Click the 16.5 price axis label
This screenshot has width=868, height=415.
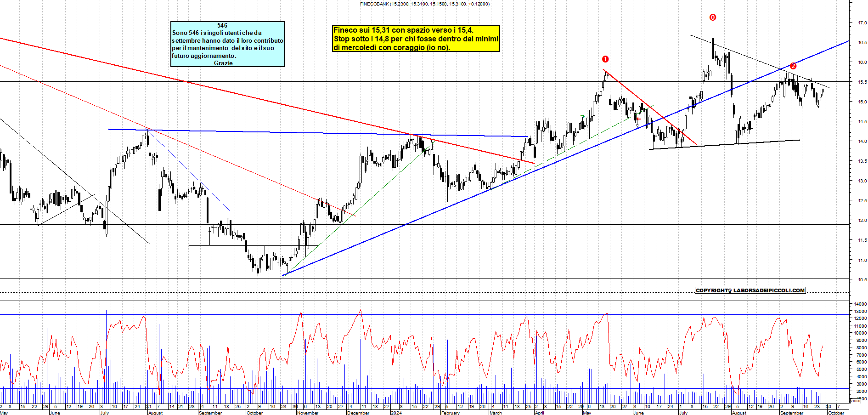862,42
